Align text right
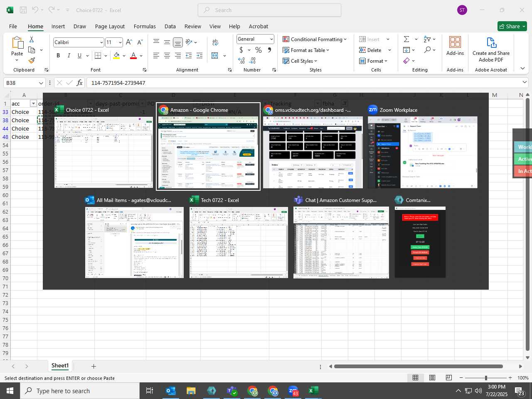Viewport: 532px width, 399px height. coord(178,55)
